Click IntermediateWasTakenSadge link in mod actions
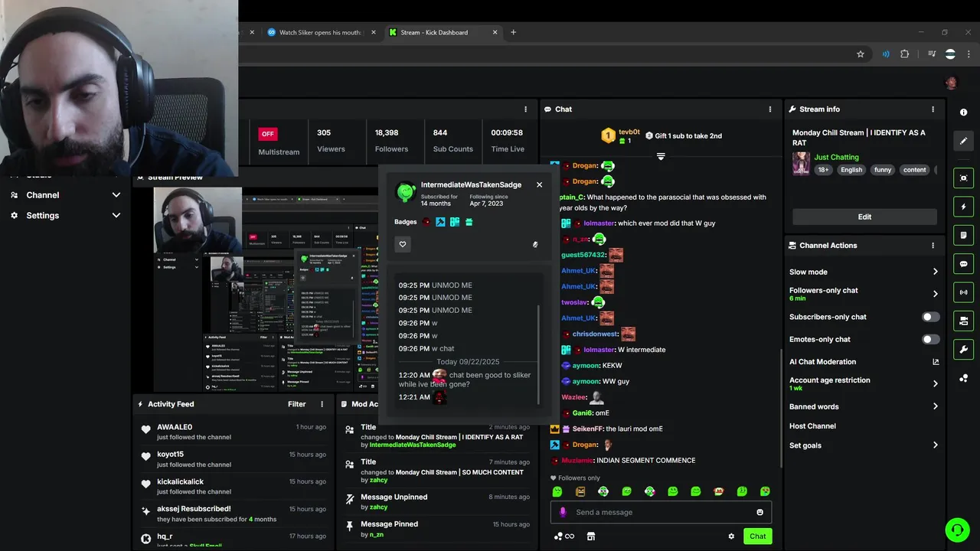980x551 pixels. click(x=413, y=445)
